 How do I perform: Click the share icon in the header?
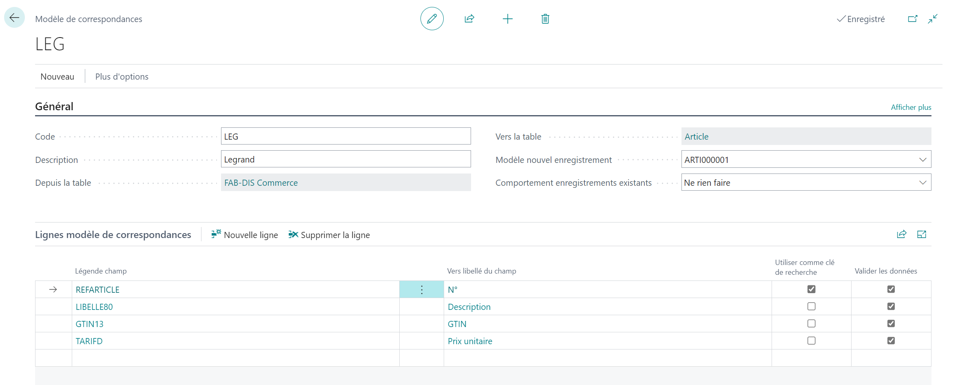pyautogui.click(x=469, y=19)
